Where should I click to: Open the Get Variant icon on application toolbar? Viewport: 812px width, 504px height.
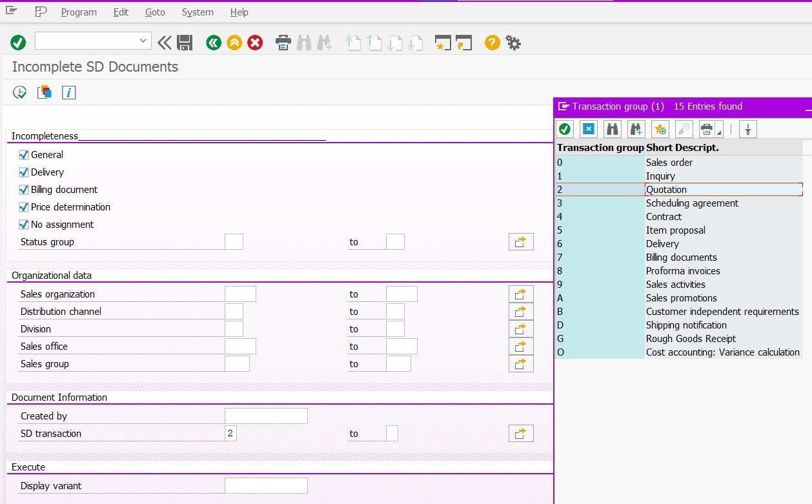(x=44, y=92)
